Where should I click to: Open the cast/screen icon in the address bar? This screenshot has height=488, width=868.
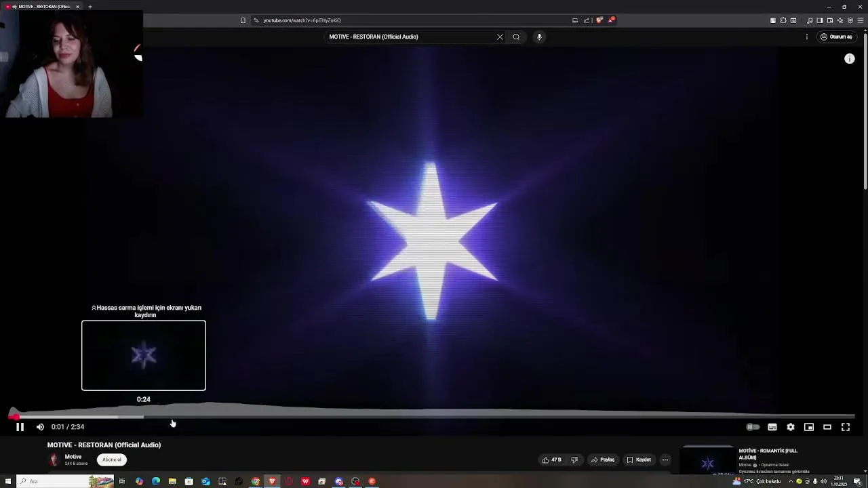(x=575, y=20)
